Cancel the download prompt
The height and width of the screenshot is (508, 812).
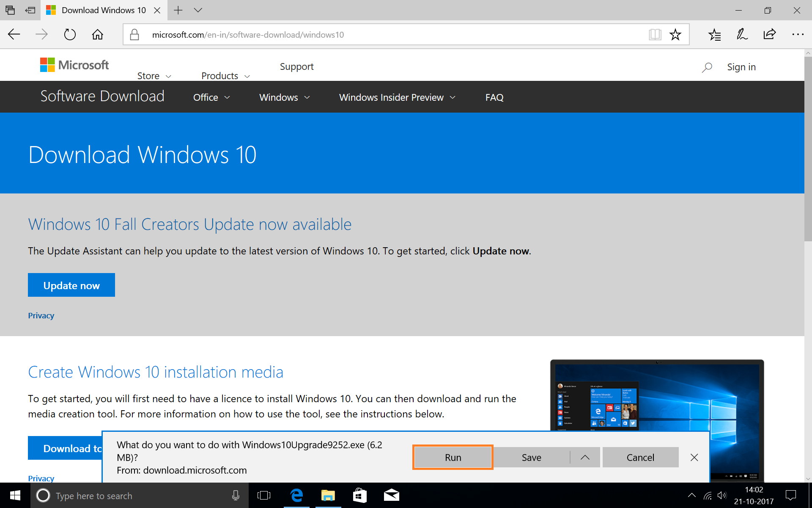click(640, 457)
